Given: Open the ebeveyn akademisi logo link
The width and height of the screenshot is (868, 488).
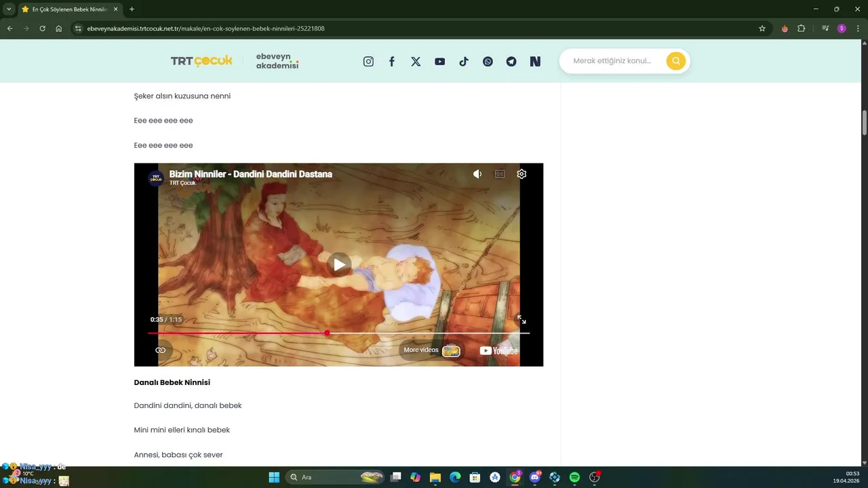Looking at the screenshot, I should [277, 61].
